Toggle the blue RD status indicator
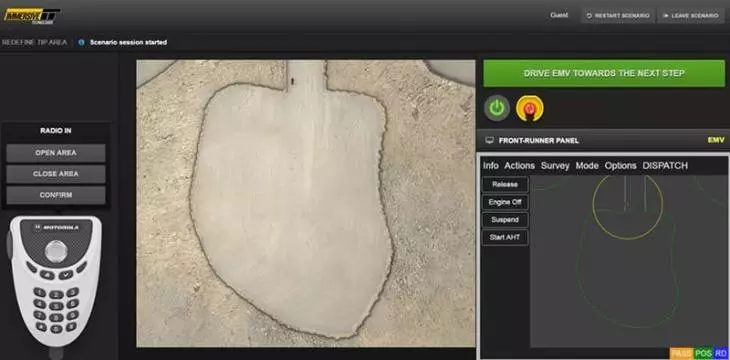The width and height of the screenshot is (730, 360). coord(721,353)
